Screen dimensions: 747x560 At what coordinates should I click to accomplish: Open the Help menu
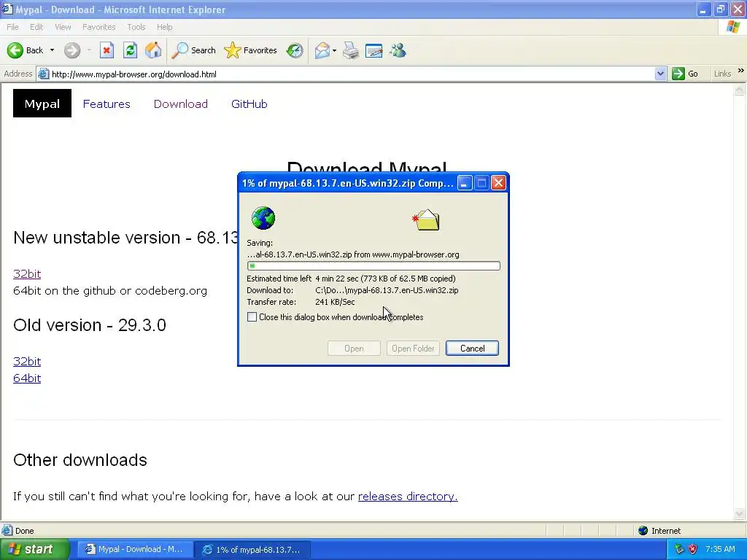tap(164, 27)
